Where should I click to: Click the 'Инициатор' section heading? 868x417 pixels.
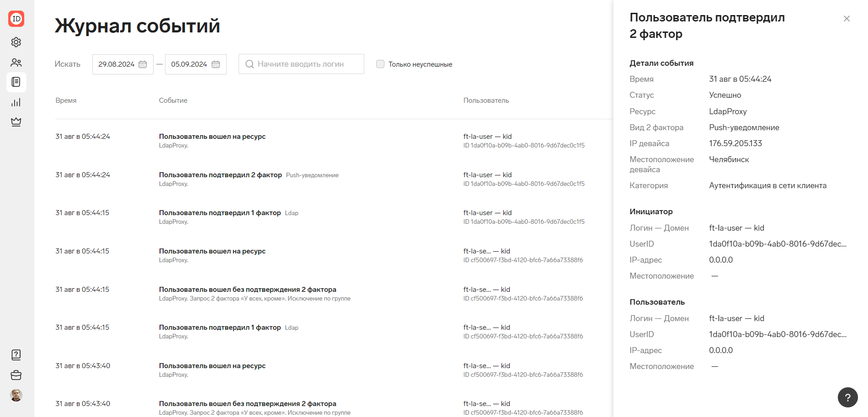(x=651, y=211)
